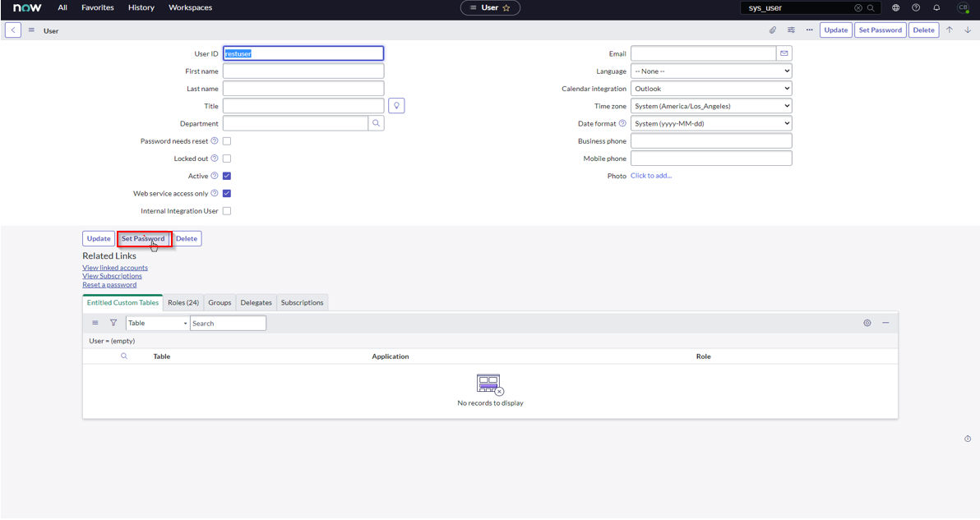Open the list settings gear icon
Screen dimensions: 980x520
pos(867,323)
